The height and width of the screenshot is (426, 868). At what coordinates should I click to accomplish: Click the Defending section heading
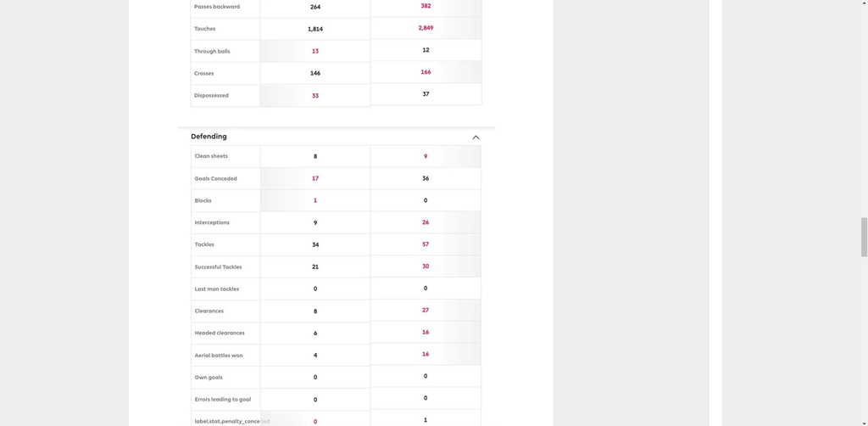(x=209, y=137)
